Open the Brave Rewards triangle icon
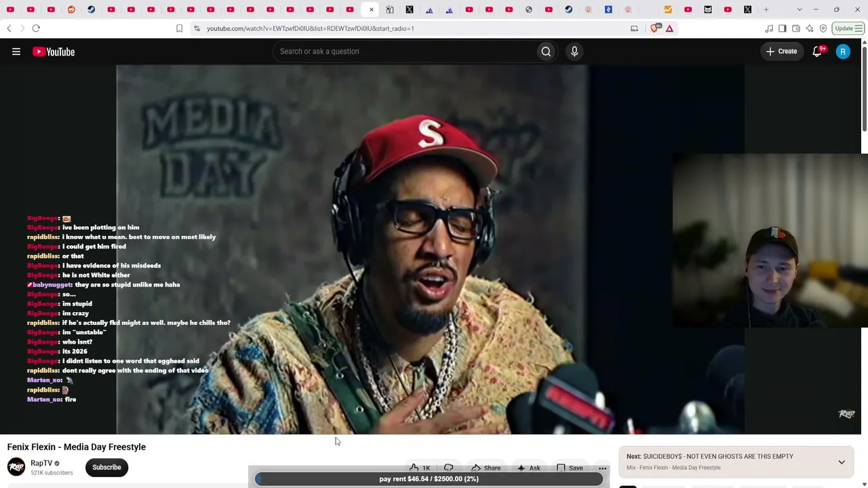Image resolution: width=868 pixels, height=488 pixels. coord(669,28)
